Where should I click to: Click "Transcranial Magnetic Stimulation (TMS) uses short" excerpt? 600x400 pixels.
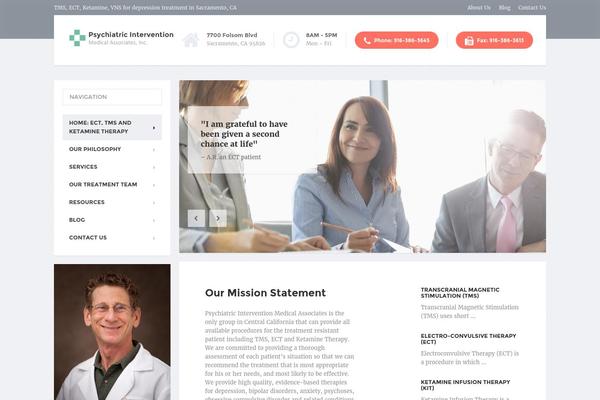point(470,312)
